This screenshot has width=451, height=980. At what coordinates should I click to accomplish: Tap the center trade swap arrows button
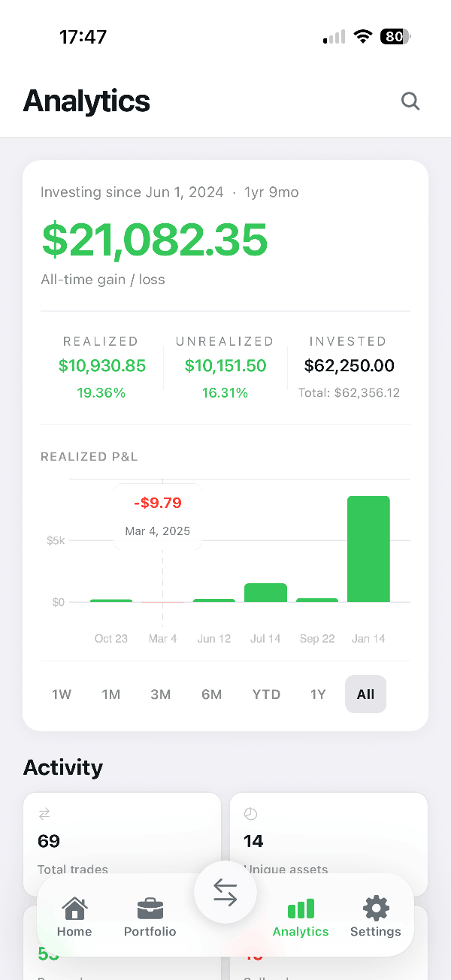point(225,892)
